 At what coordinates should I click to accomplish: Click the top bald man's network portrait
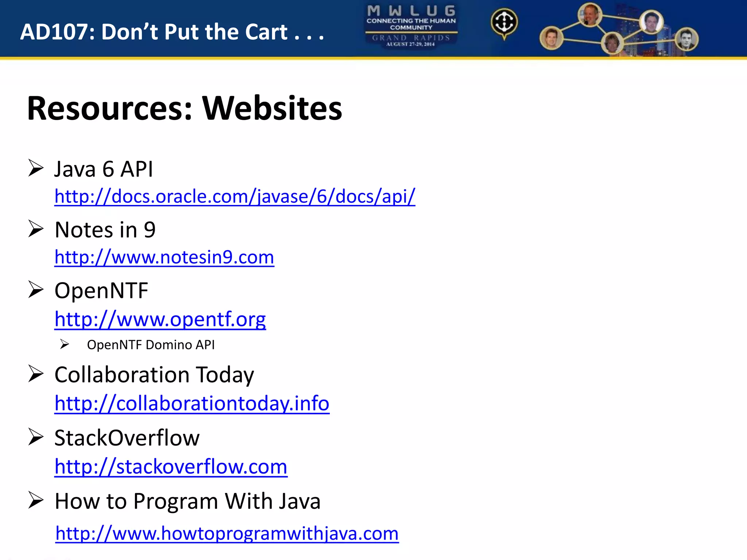tap(590, 15)
